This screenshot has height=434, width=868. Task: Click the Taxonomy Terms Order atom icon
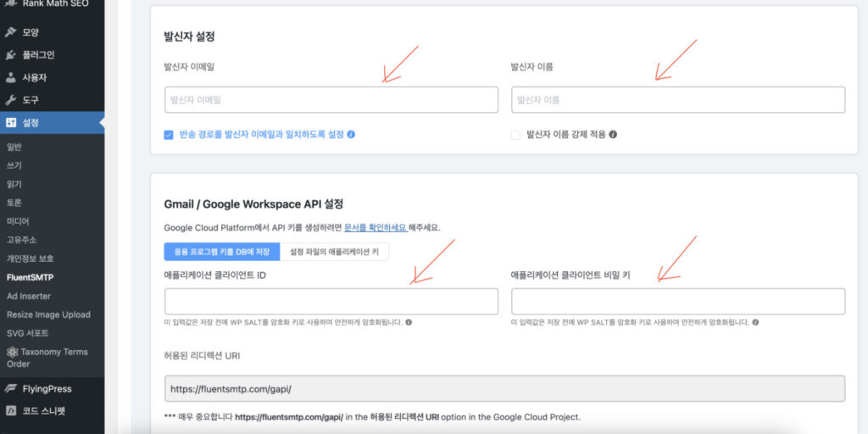point(12,352)
